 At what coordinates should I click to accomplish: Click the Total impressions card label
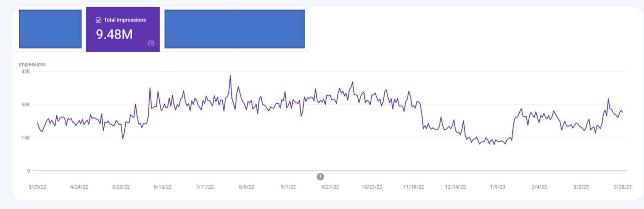[125, 20]
